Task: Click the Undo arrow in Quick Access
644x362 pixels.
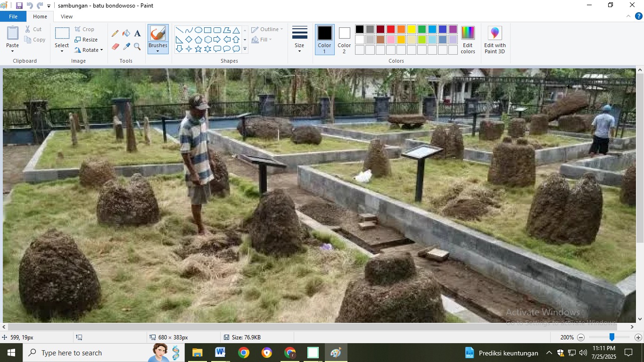Action: coord(30,6)
